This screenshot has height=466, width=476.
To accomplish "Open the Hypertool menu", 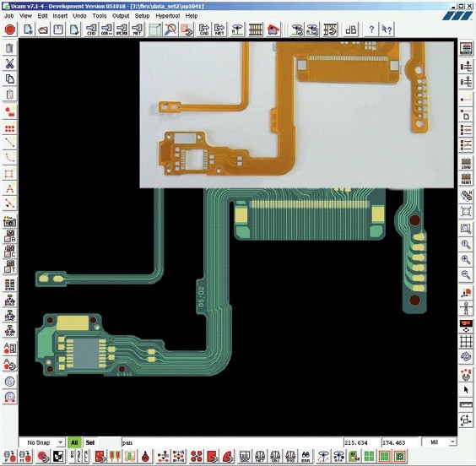I will pos(168,16).
